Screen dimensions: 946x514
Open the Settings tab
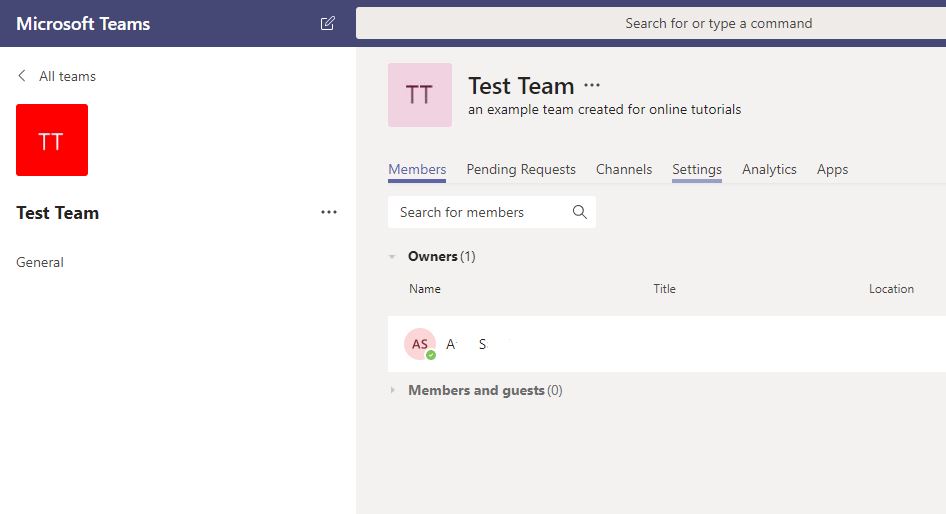click(x=697, y=170)
